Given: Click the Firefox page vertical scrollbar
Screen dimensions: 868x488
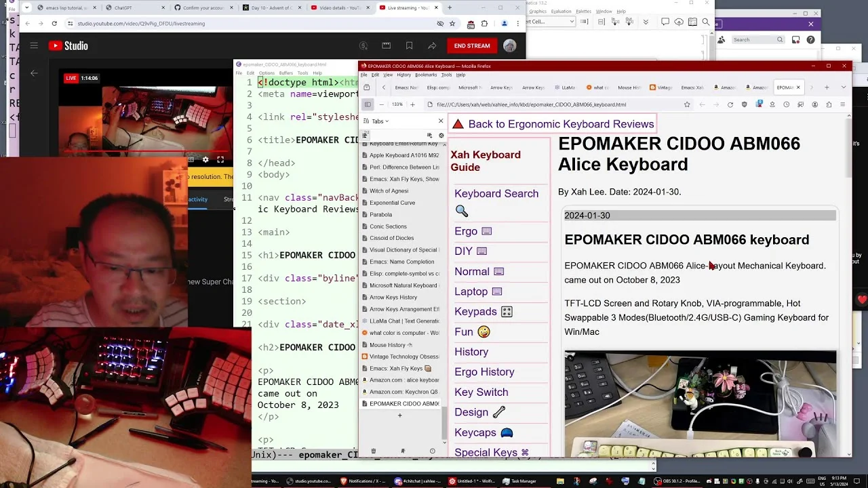Looking at the screenshot, I should coord(850,285).
